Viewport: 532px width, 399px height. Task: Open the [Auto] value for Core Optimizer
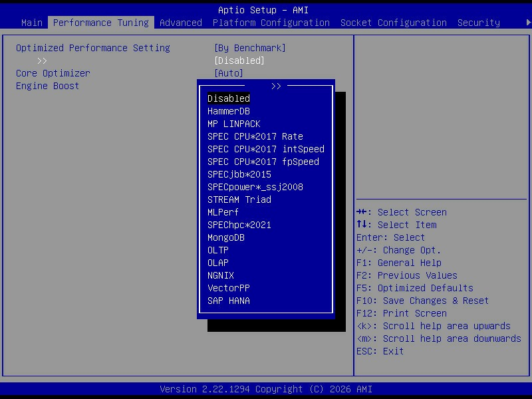(x=229, y=73)
